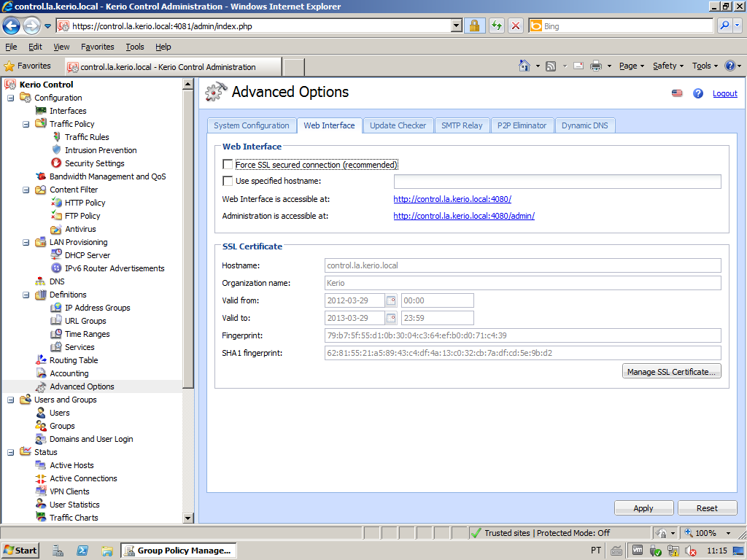The image size is (747, 560).
Task: Click the Accounting icon
Action: (x=41, y=373)
